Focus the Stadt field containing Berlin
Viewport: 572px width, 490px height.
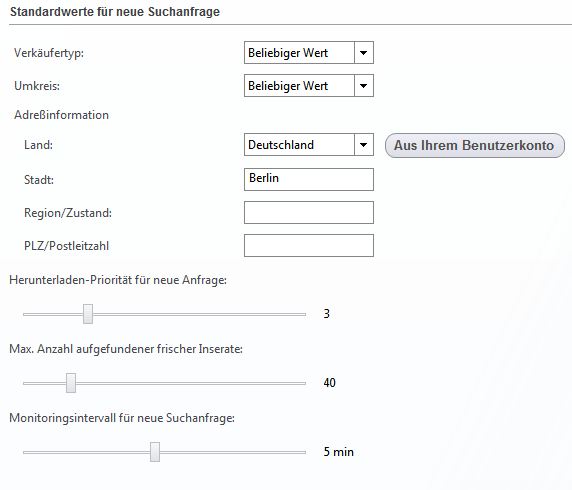click(309, 179)
